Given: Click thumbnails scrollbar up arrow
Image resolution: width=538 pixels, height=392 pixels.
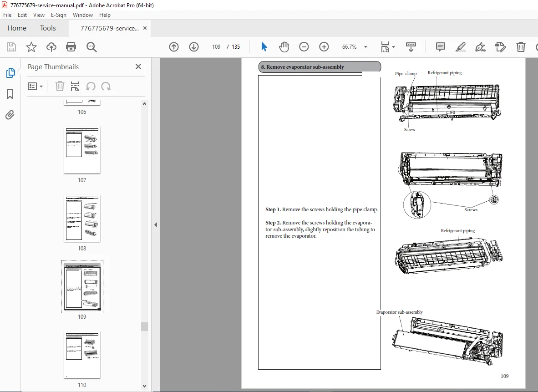Looking at the screenshot, I should [144, 104].
